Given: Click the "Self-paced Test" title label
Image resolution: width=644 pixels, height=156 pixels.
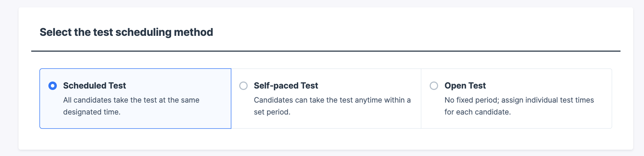Looking at the screenshot, I should tap(286, 86).
